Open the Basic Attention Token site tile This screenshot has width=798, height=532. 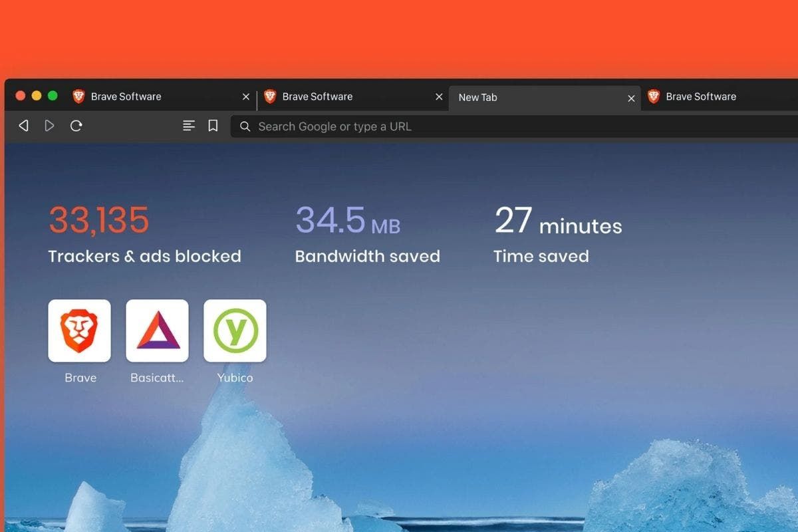coord(157,331)
